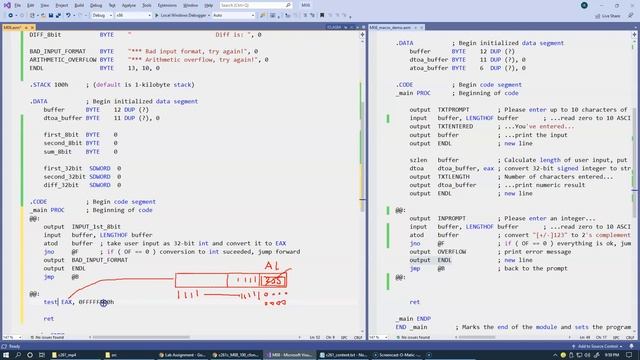Click 'BAD_INPUT_FORMAT' label in data section
This screenshot has height=360, width=640.
58,51
